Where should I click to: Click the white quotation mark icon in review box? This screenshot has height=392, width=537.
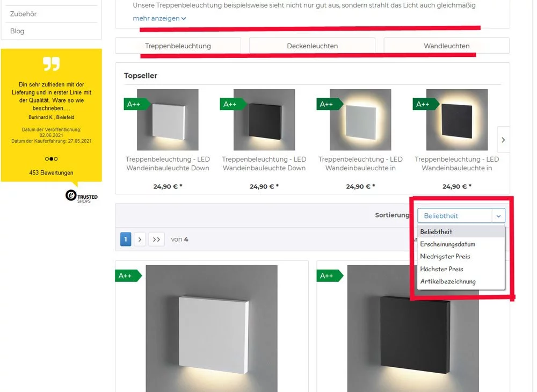[x=52, y=64]
